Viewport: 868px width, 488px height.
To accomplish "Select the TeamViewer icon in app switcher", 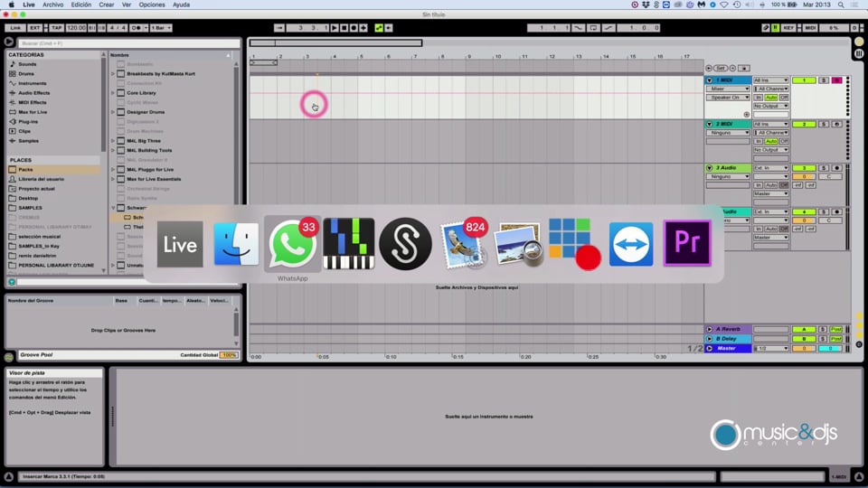I will pyautogui.click(x=631, y=244).
